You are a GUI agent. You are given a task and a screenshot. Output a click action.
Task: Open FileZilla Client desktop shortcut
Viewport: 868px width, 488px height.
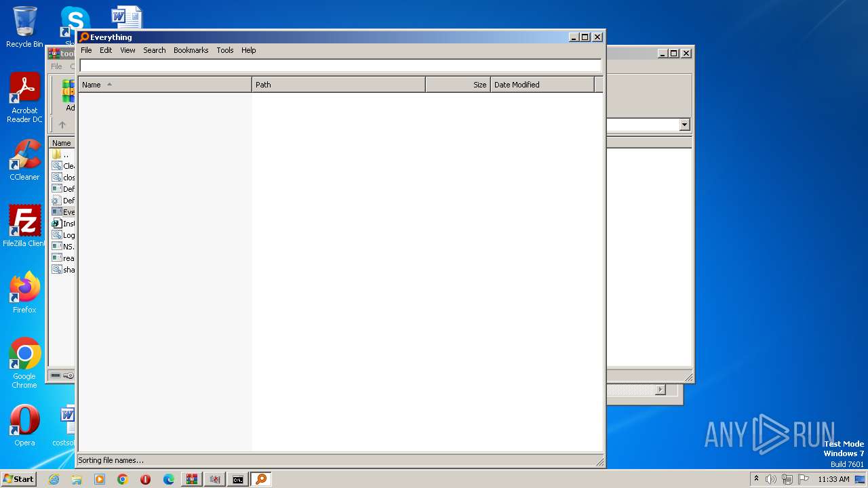click(x=24, y=226)
